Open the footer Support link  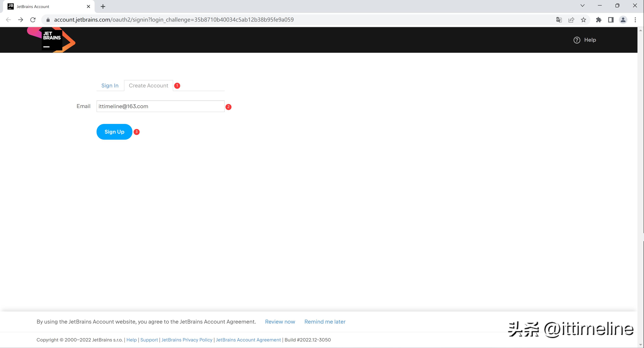coord(149,340)
